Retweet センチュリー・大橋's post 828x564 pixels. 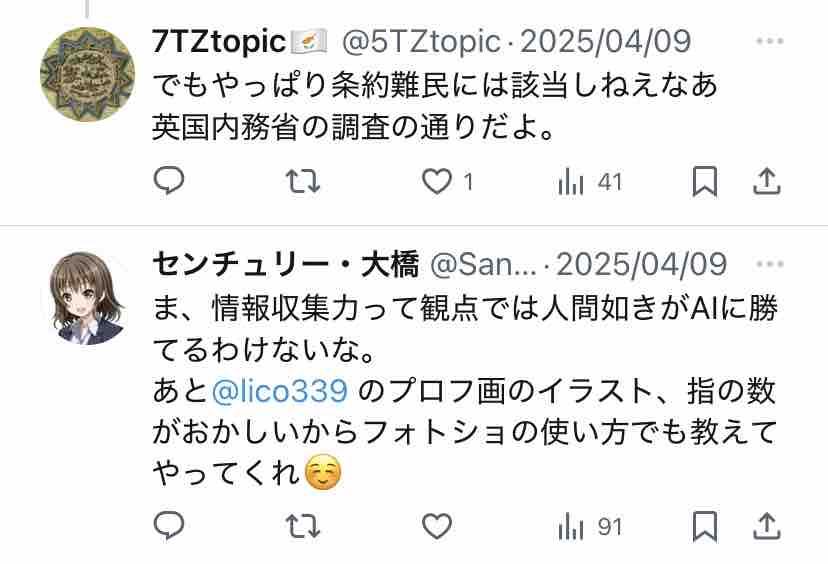(x=303, y=526)
